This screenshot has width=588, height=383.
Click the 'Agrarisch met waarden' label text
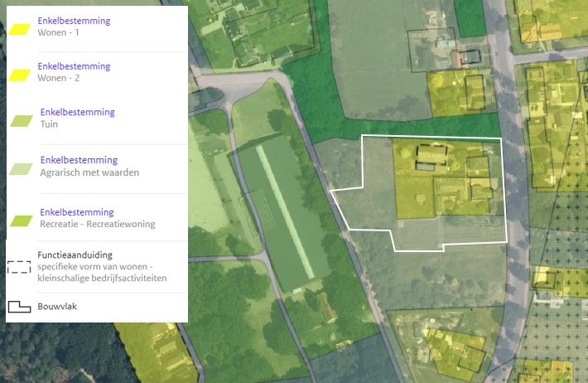(x=89, y=172)
